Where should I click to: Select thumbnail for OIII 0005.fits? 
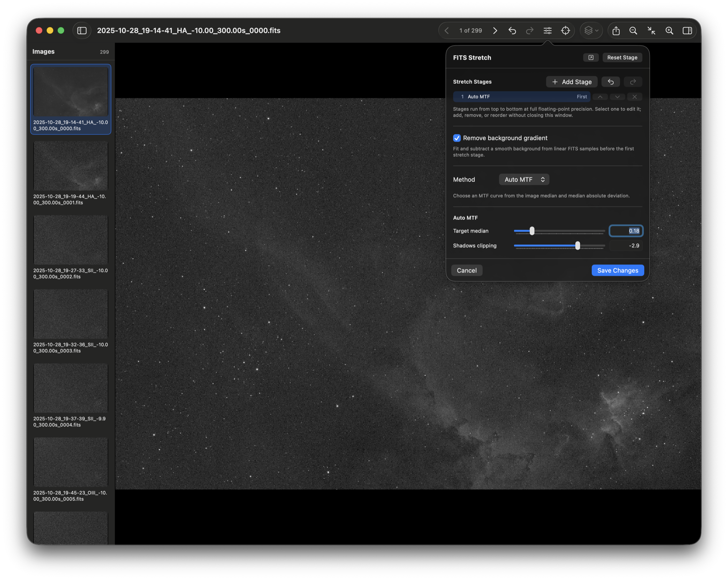pos(70,462)
